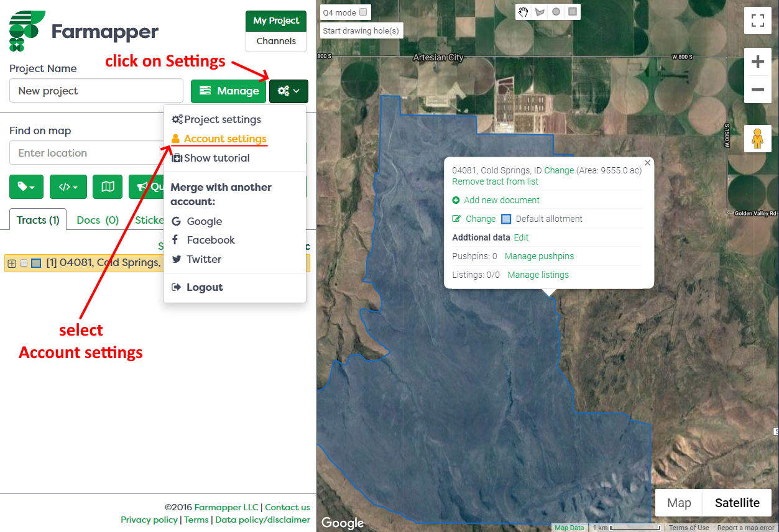Choose Account settings in the dropdown
Viewport: 779px width, 532px height.
click(x=219, y=139)
